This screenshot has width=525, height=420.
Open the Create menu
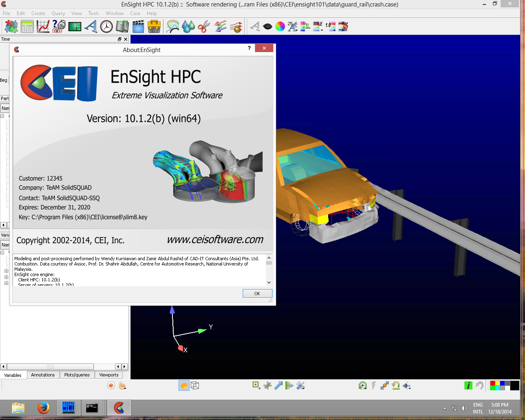[38, 13]
